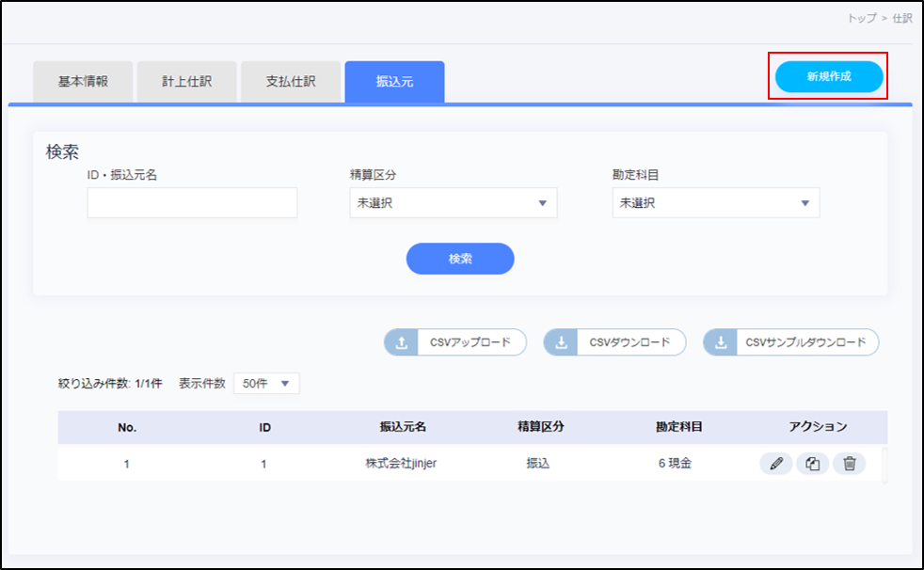Viewport: 924px width, 570px height.
Task: Expand the 精算区分 dropdown in the search panel
Action: tap(453, 203)
